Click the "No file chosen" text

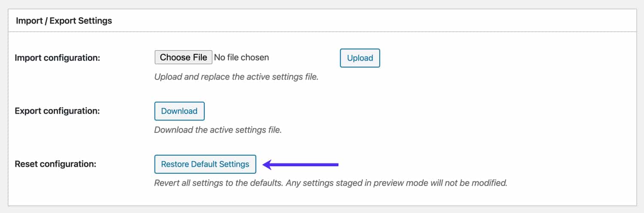[241, 57]
